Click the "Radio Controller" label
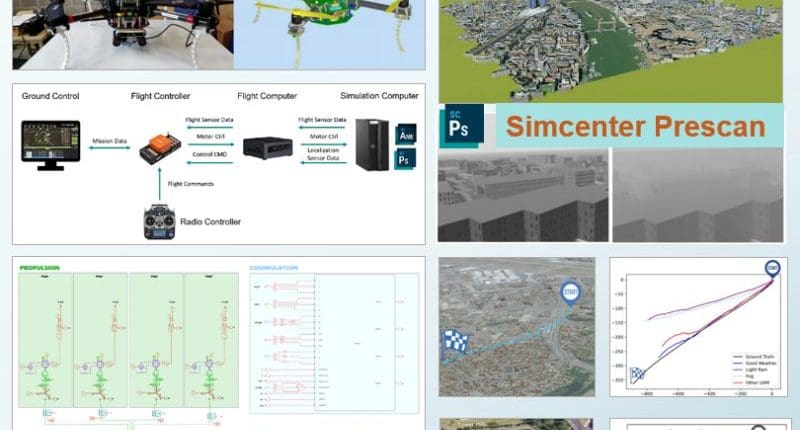 coord(210,222)
